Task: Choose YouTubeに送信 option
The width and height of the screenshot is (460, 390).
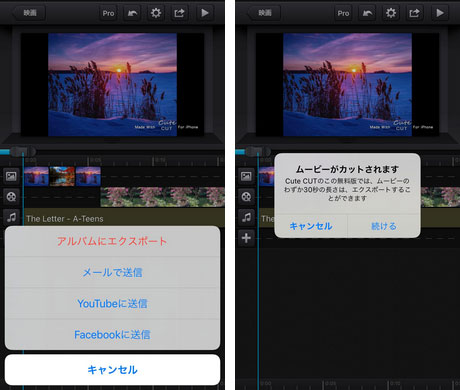Action: 112,303
